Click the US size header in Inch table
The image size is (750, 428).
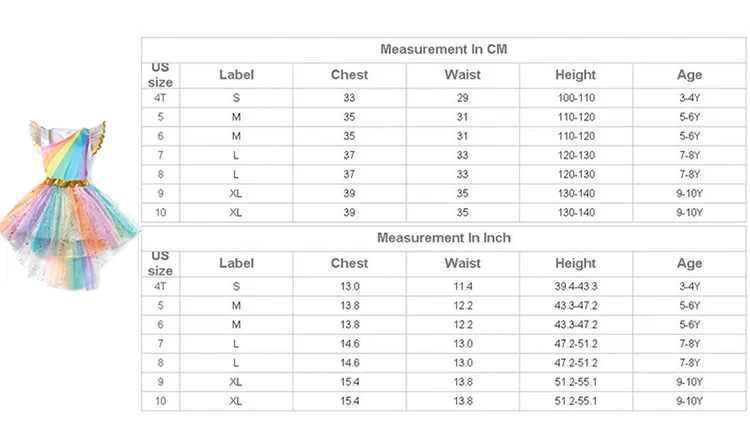point(160,263)
